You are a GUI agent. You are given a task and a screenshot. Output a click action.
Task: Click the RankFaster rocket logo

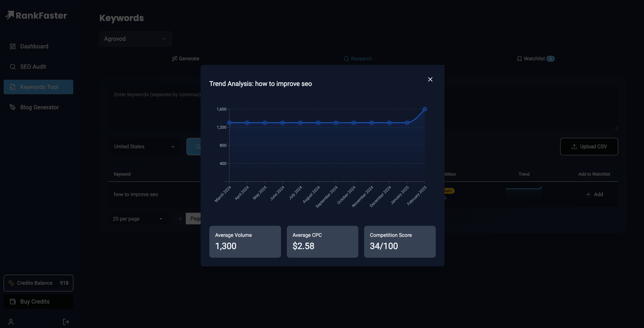click(9, 15)
